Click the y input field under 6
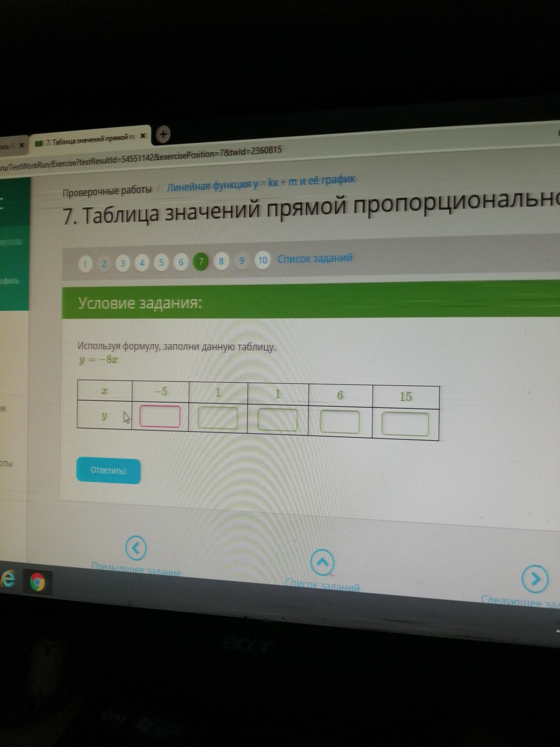 click(x=340, y=421)
